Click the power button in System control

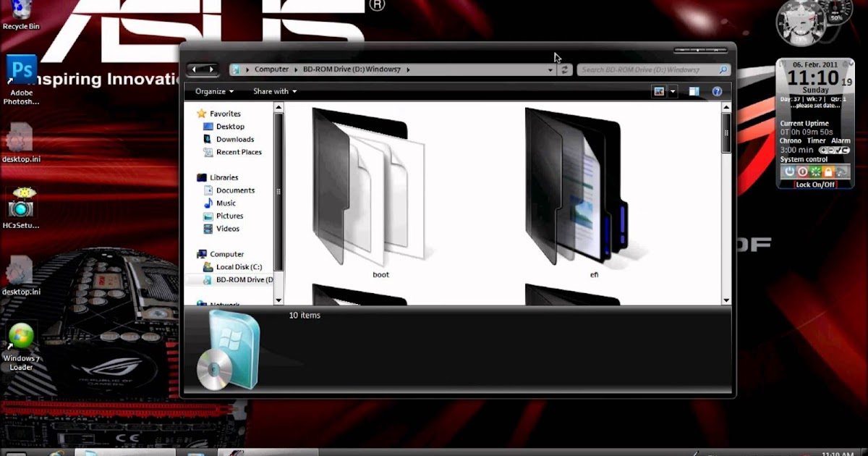tap(790, 172)
